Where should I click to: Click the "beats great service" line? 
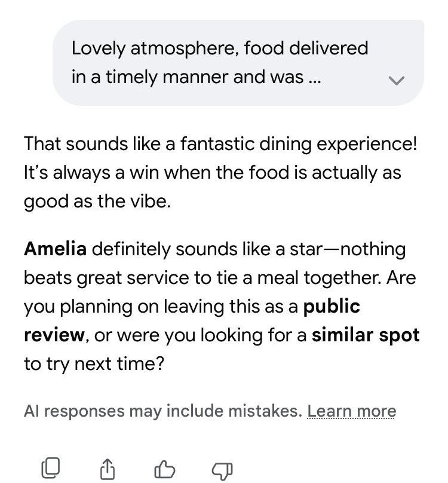(x=220, y=277)
